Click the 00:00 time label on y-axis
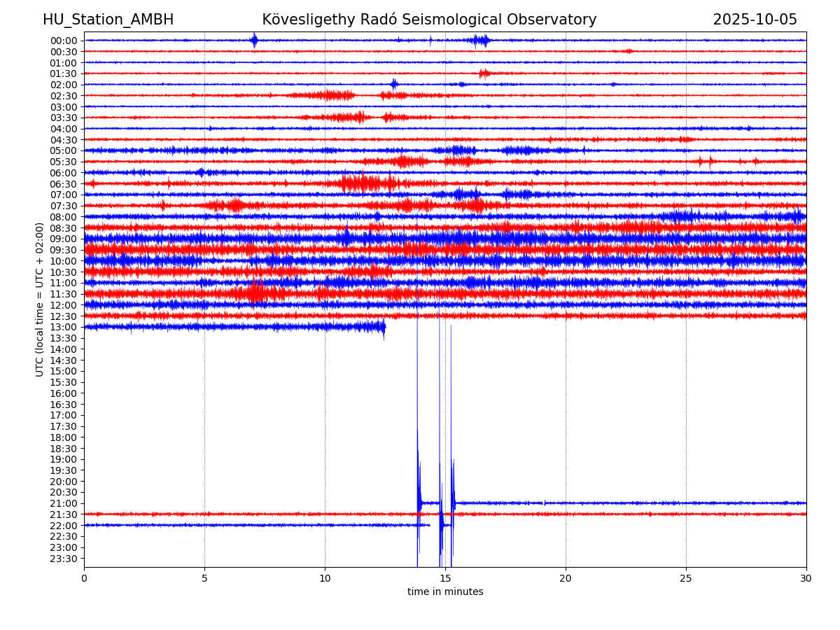 [x=64, y=41]
